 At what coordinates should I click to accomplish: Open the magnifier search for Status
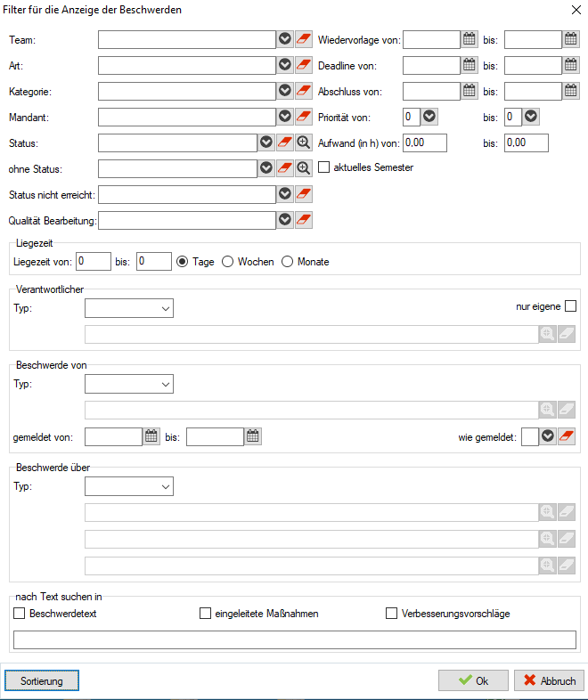pos(304,142)
